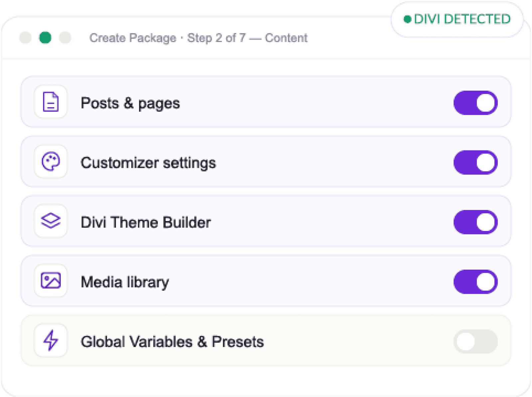
Task: Click the first gray window dot
Action: pos(25,38)
